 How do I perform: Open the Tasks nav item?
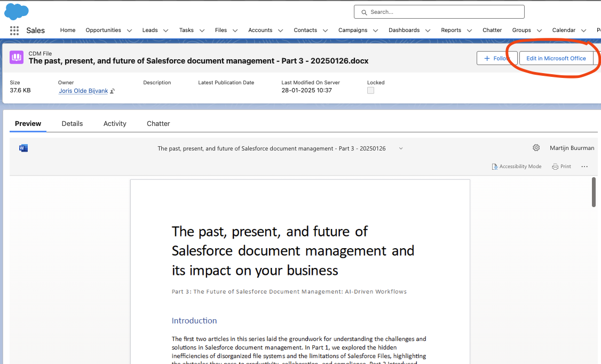(x=186, y=30)
